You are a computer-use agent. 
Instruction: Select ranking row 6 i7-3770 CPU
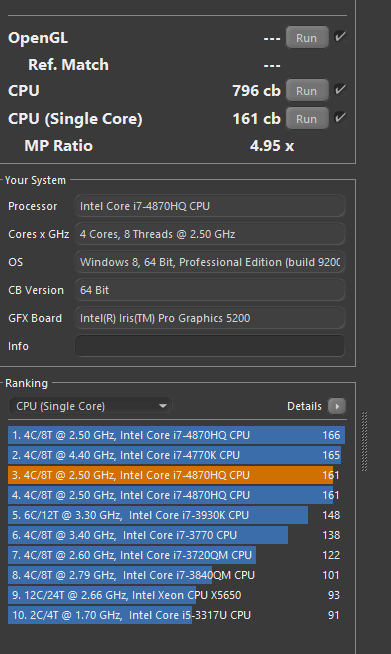[x=177, y=535]
